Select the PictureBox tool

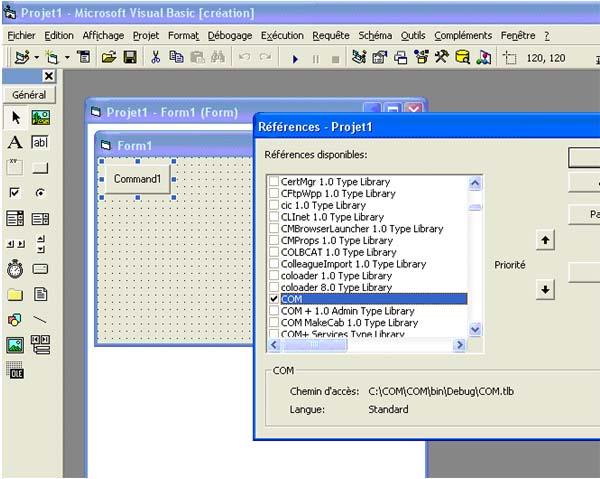point(41,117)
